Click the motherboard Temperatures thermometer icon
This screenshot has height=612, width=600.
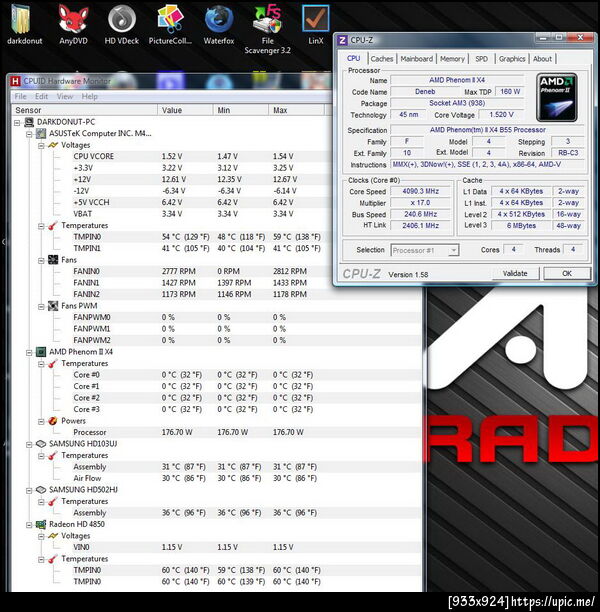(x=53, y=226)
